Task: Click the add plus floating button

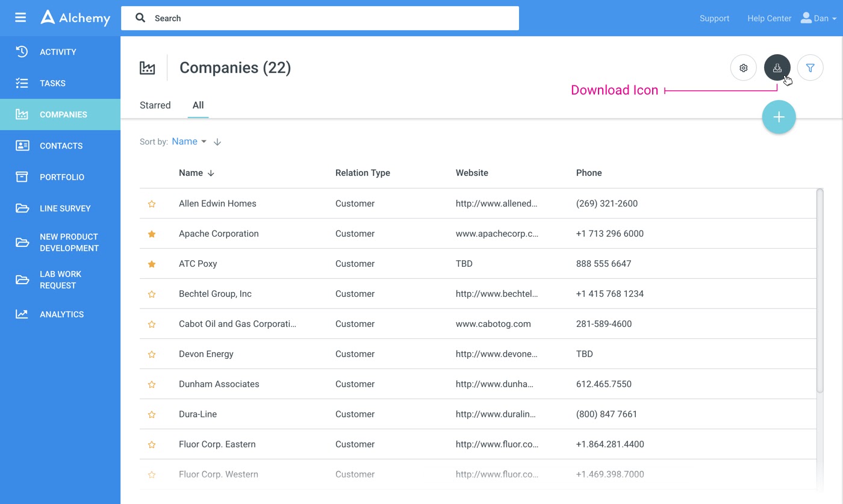Action: [x=779, y=117]
